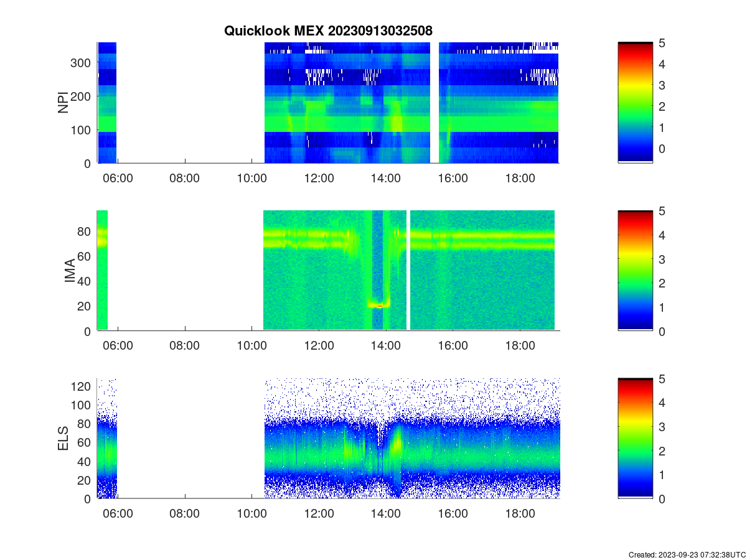Click the "4" label on the IMA colorbar
747x560 pixels.
(x=662, y=235)
